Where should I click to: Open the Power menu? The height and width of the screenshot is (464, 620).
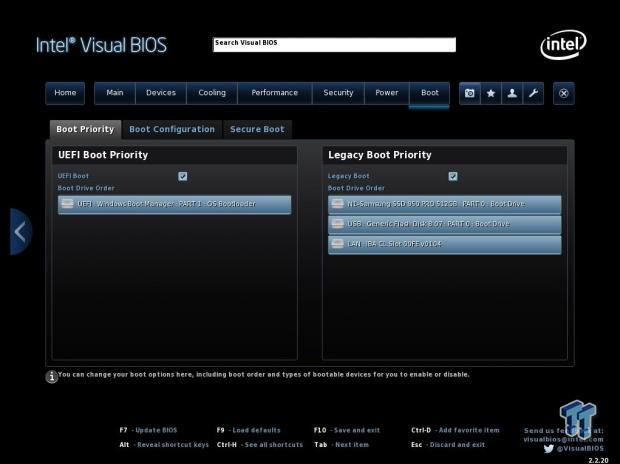point(387,93)
